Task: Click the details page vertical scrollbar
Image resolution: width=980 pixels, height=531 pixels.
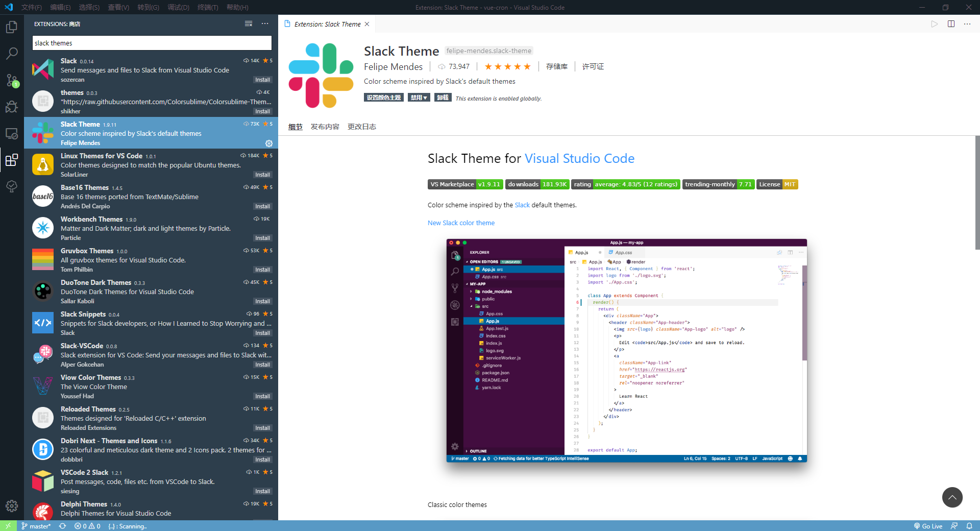Action: (x=977, y=193)
